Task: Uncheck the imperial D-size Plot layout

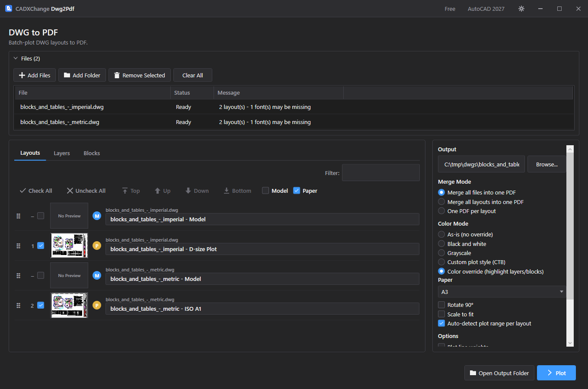Action: tap(41, 246)
